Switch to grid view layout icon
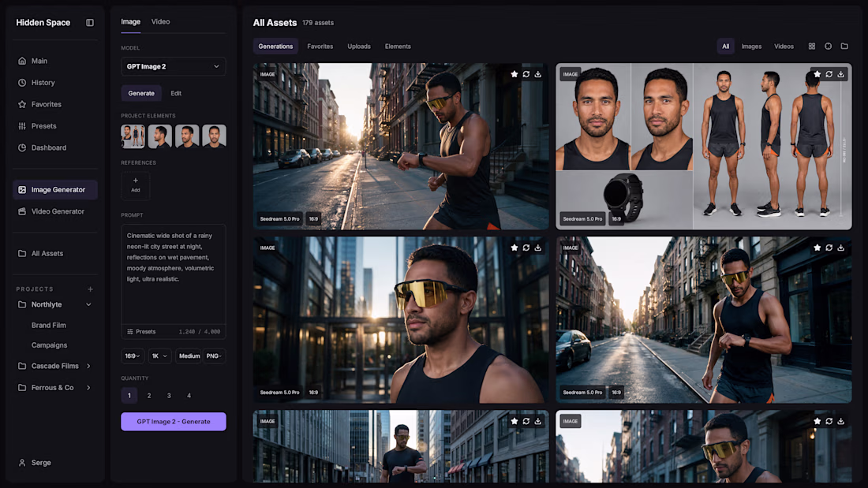 (811, 47)
